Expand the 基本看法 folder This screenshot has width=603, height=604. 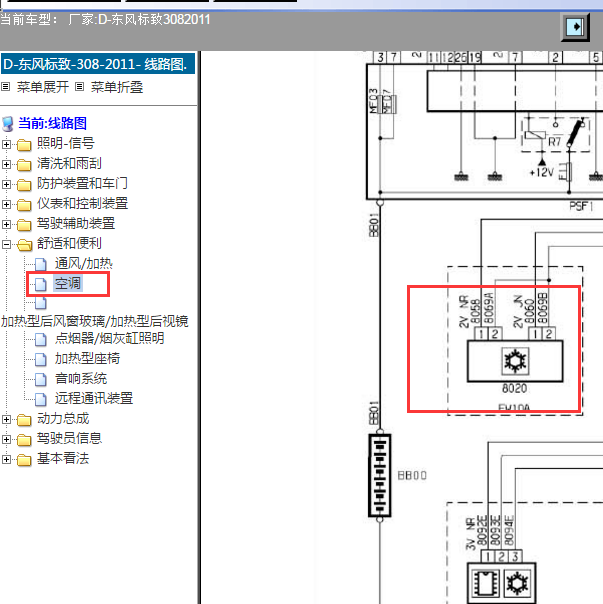(x=6, y=460)
